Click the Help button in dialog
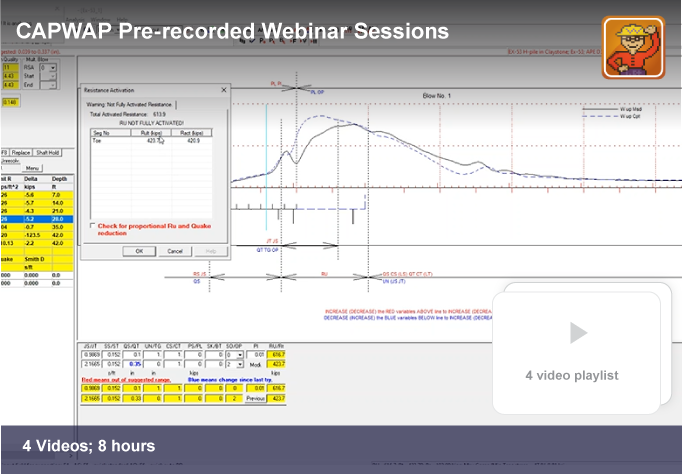This screenshot has height=475, width=688. (x=211, y=251)
